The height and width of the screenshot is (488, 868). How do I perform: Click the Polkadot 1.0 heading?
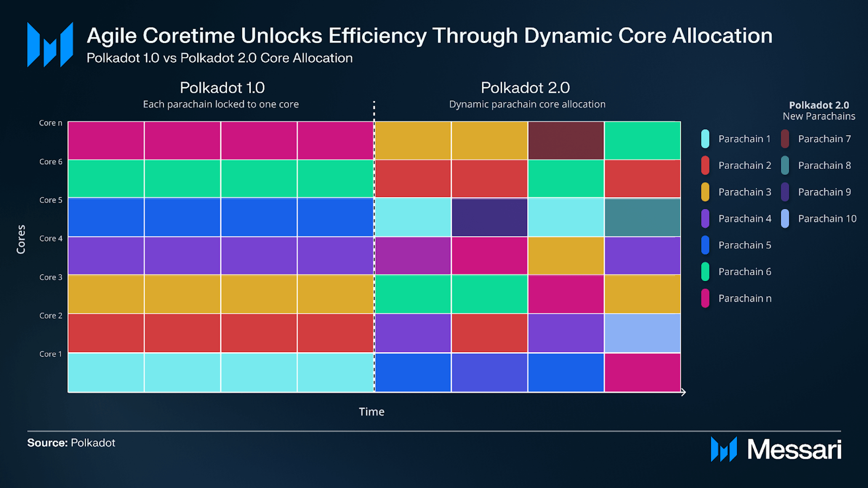pyautogui.click(x=222, y=87)
